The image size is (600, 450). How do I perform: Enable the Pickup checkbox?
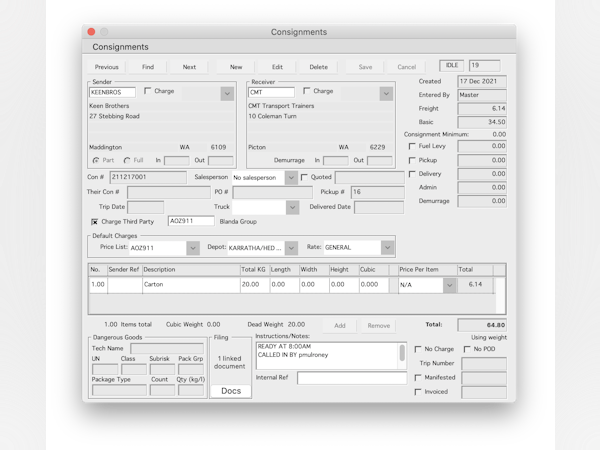(x=412, y=160)
